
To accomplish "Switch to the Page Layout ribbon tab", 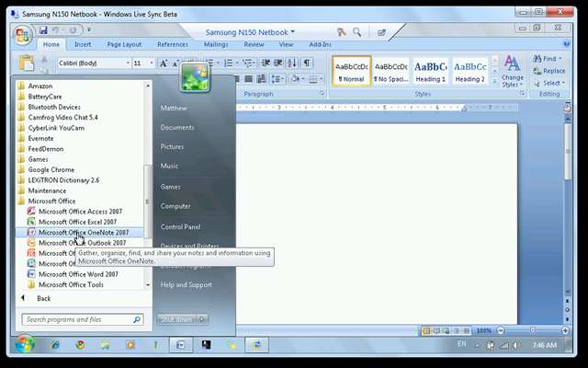I will (x=124, y=44).
